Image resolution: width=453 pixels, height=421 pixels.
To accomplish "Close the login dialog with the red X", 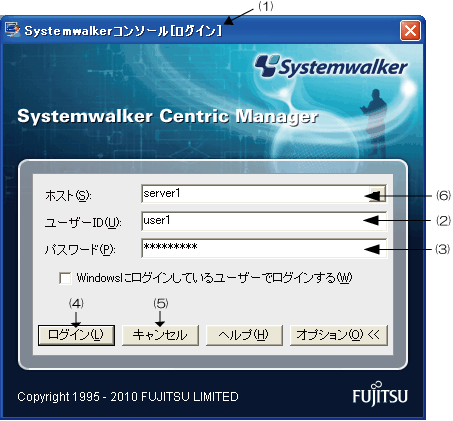I will point(410,31).
